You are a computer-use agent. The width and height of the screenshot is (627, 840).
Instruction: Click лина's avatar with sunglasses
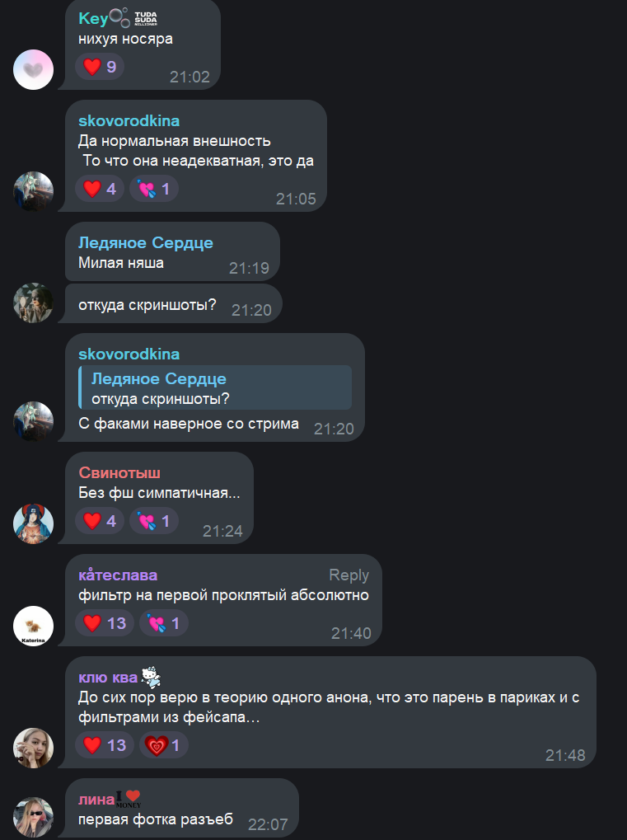coord(33,817)
